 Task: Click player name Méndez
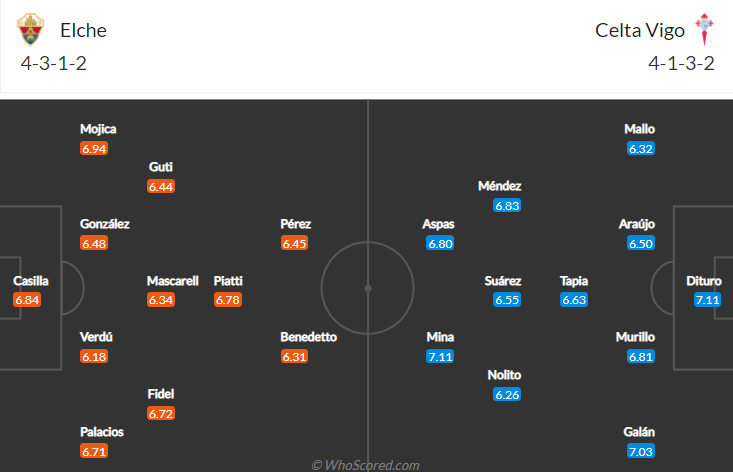(499, 186)
